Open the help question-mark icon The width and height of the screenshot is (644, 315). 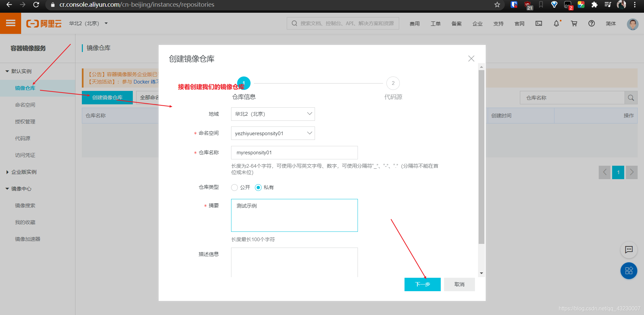coord(592,23)
